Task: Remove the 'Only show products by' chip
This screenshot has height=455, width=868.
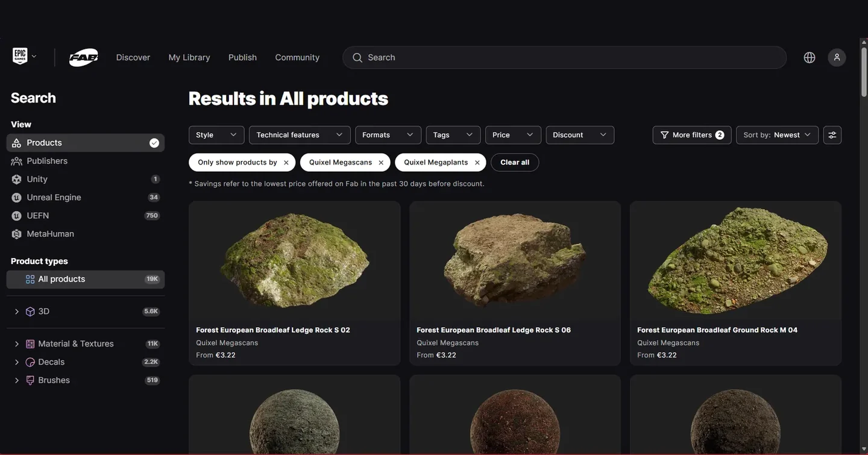Action: (286, 163)
